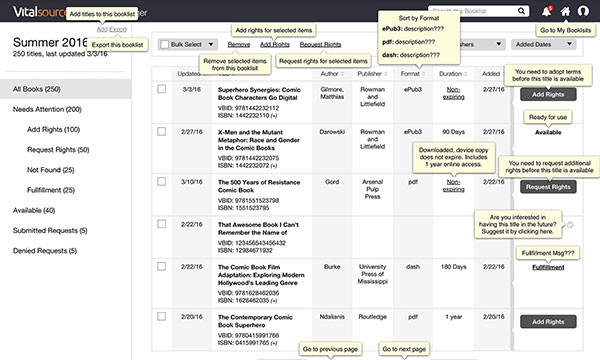Click the Request Rights toolbar link
600x360 pixels.
tap(320, 45)
